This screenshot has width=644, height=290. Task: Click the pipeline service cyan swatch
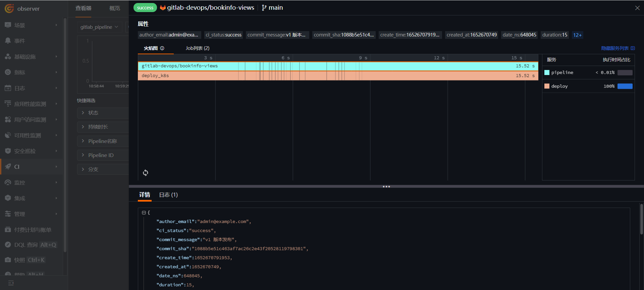pos(547,73)
